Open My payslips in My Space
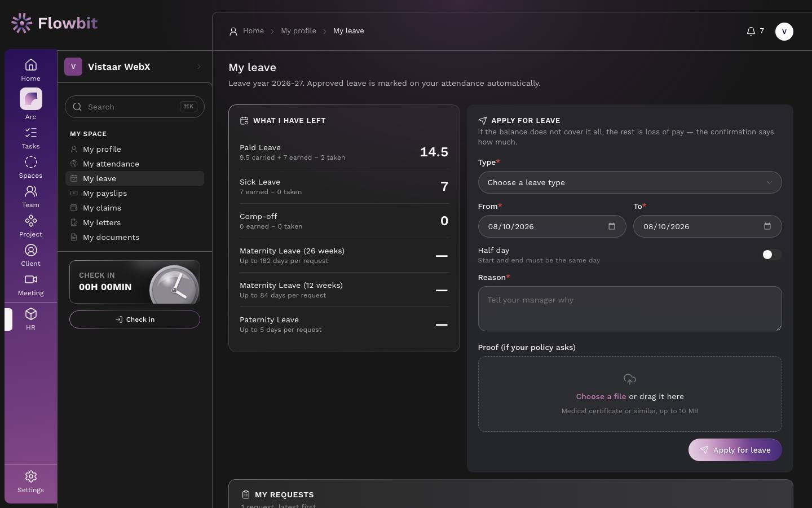This screenshot has width=812, height=508. point(135,193)
